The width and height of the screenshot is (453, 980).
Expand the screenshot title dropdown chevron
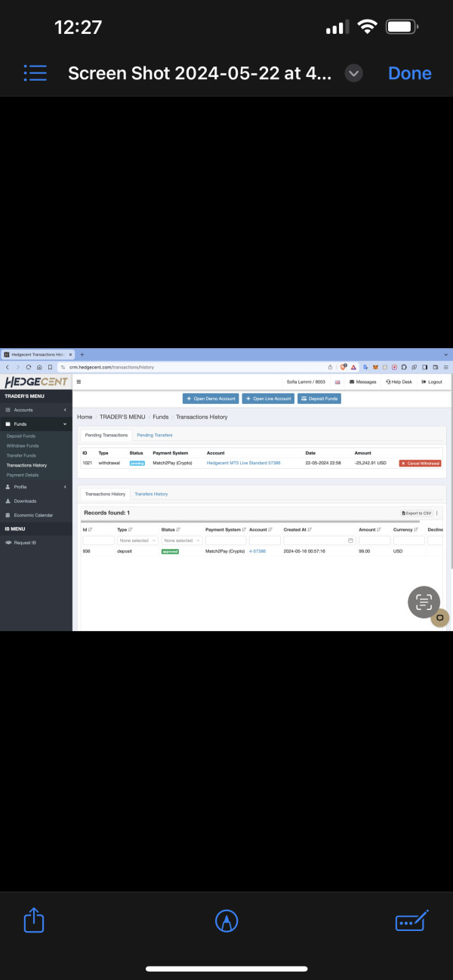pyautogui.click(x=353, y=73)
